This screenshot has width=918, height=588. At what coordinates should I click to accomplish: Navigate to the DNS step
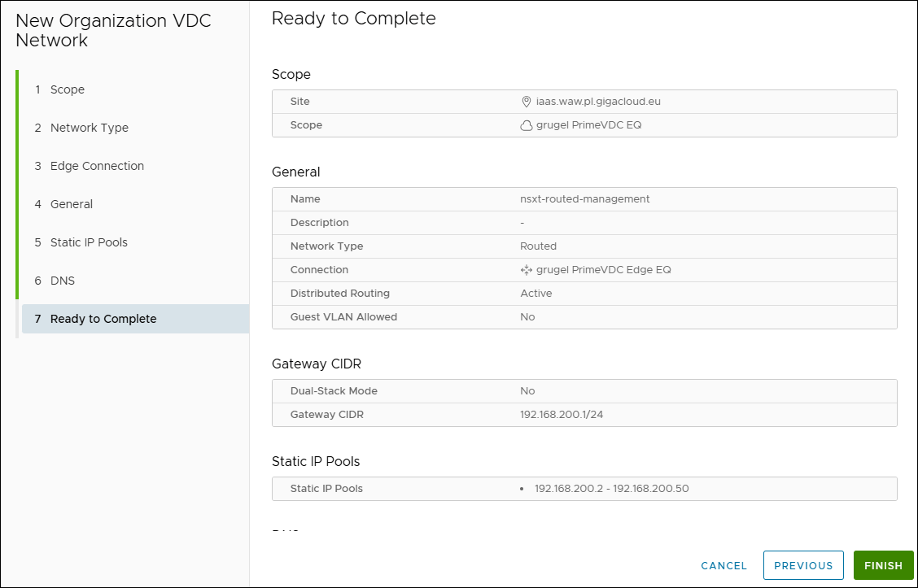click(62, 281)
